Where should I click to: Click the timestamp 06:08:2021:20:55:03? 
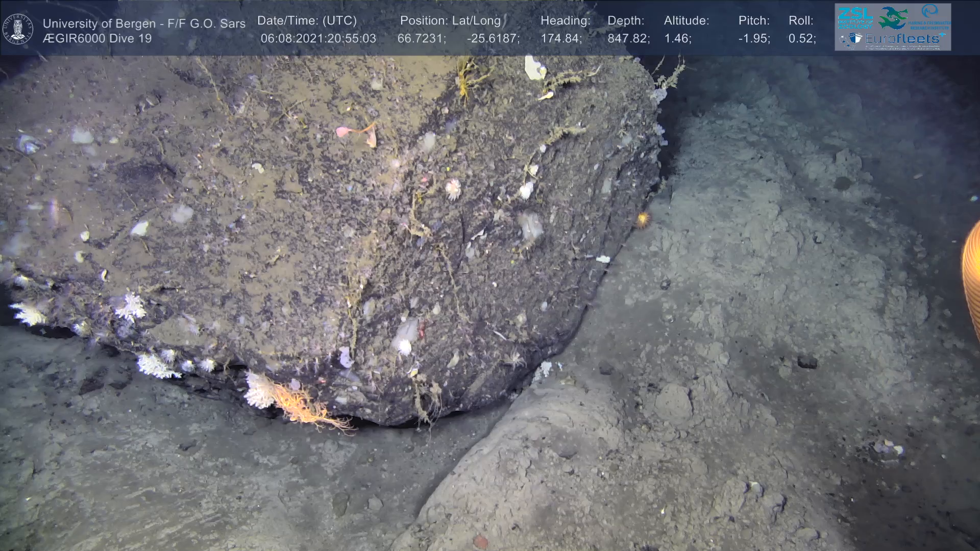(318, 39)
